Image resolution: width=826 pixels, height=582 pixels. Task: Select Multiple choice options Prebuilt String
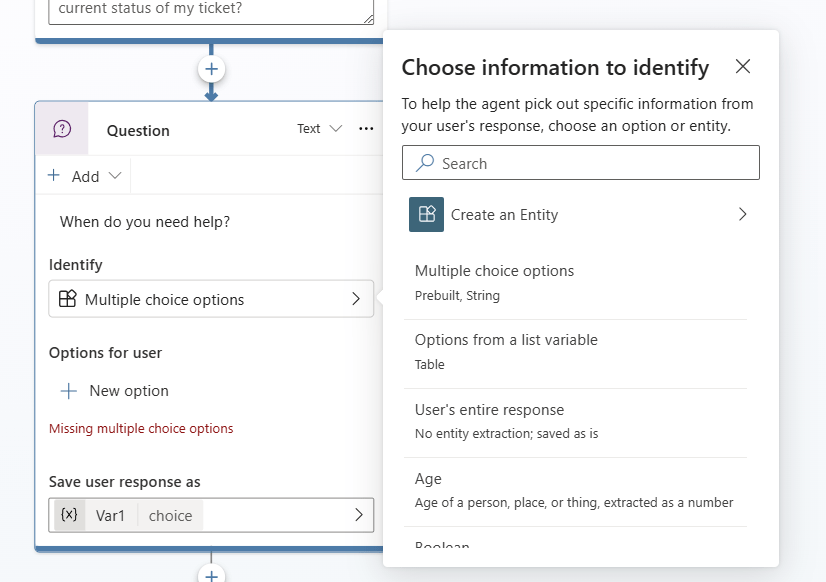(575, 283)
